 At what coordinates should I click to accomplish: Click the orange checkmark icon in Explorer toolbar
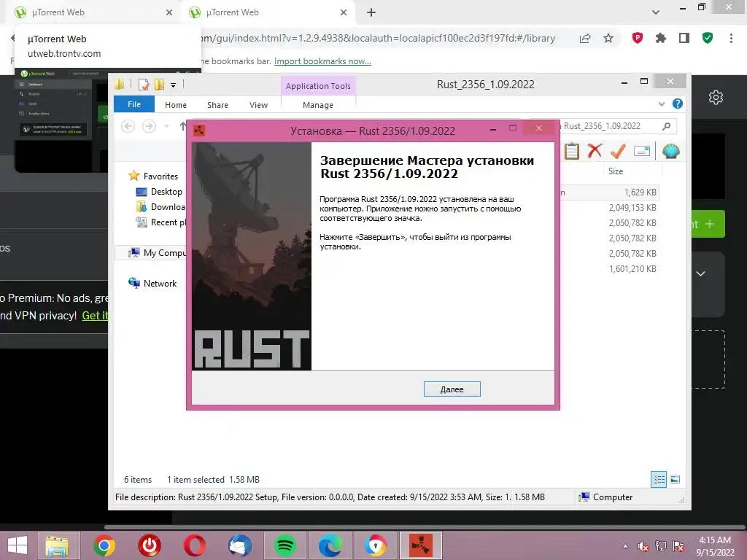pyautogui.click(x=618, y=151)
